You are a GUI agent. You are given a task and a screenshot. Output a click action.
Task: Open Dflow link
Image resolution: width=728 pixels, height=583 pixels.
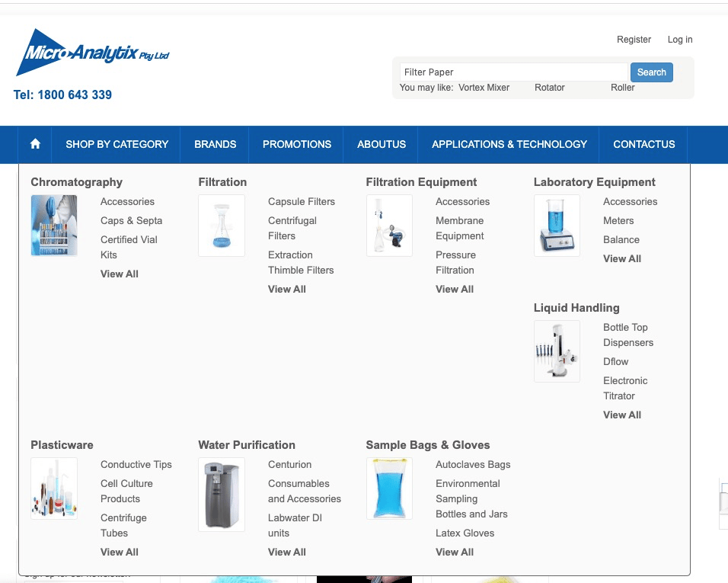pyautogui.click(x=615, y=361)
